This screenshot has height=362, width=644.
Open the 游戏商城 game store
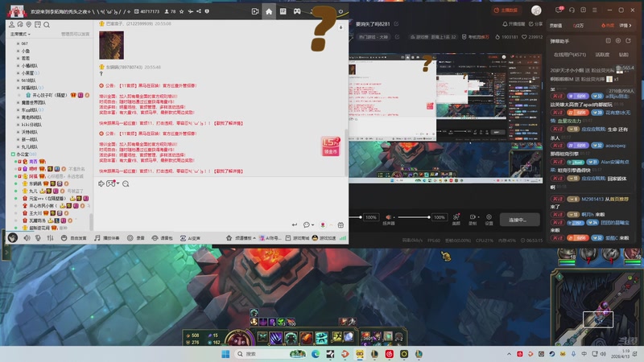(297, 238)
